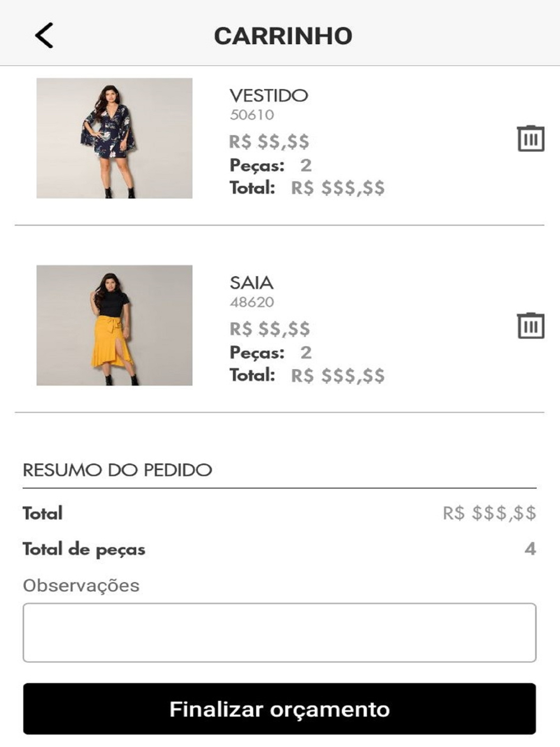
Task: Delete the VESTIDO item from cart
Action: tap(530, 138)
